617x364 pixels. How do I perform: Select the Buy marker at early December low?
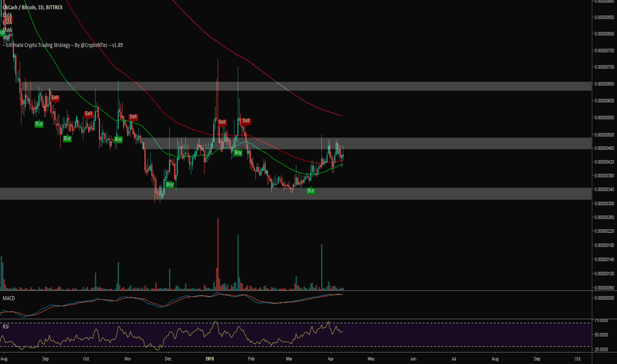169,185
